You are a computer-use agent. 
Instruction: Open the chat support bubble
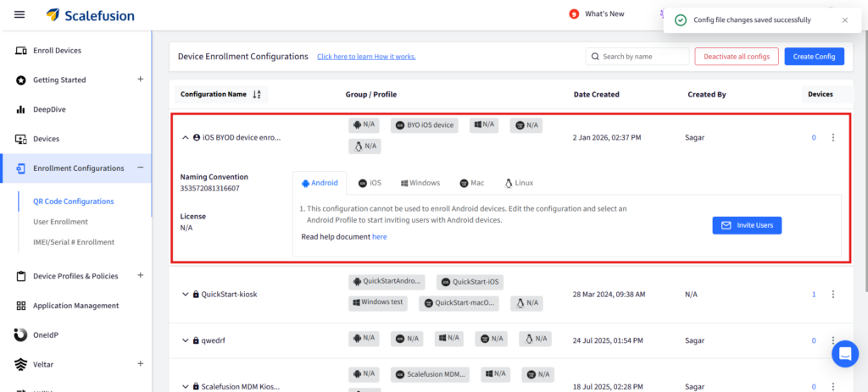pos(844,353)
